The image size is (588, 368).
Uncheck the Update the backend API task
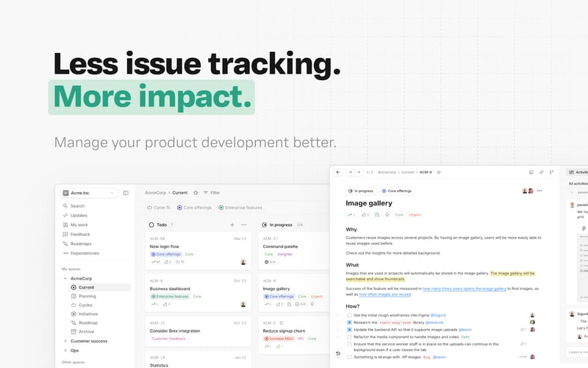coord(349,329)
